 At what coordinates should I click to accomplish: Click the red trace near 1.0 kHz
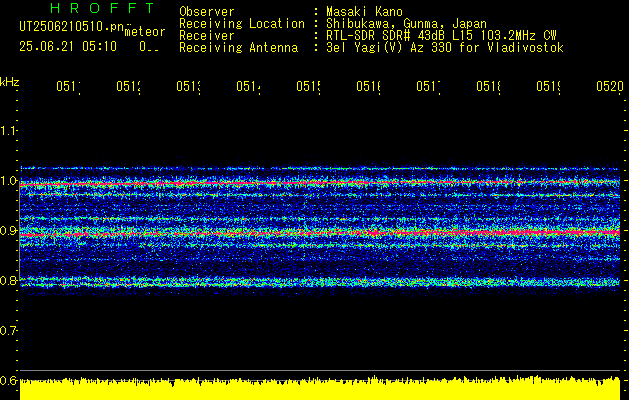[x=320, y=183]
